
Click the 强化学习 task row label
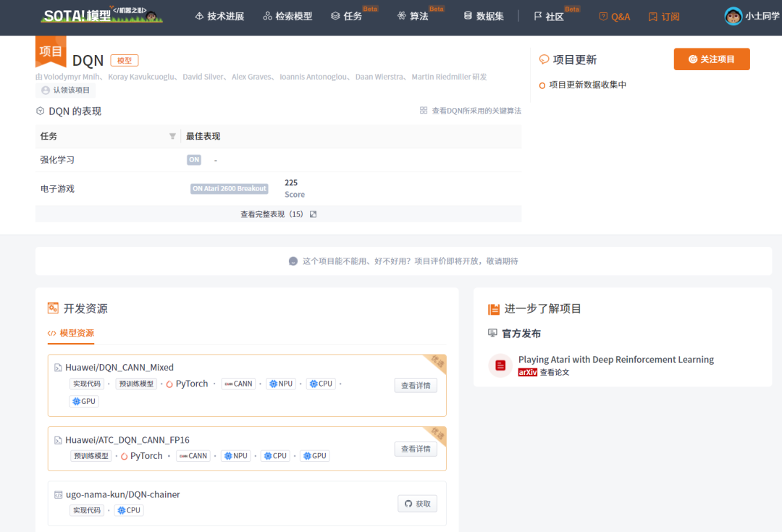pos(57,160)
